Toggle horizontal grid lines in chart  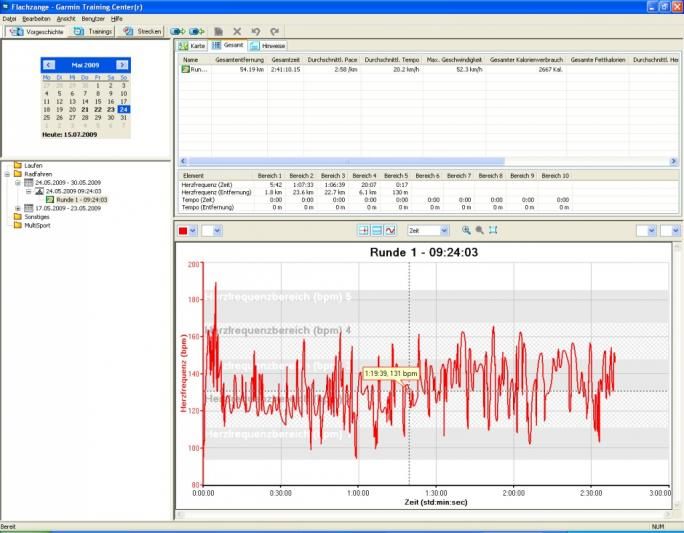(377, 230)
